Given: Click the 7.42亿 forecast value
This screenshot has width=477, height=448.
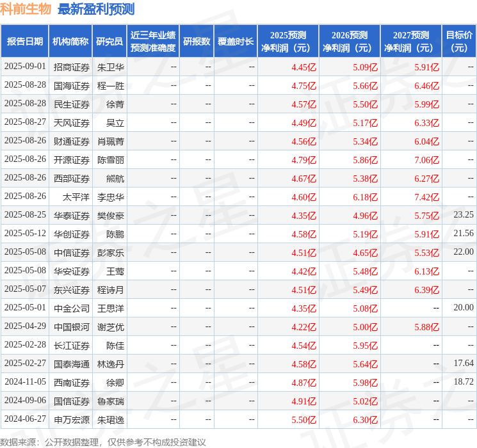Looking at the screenshot, I should click(427, 197).
